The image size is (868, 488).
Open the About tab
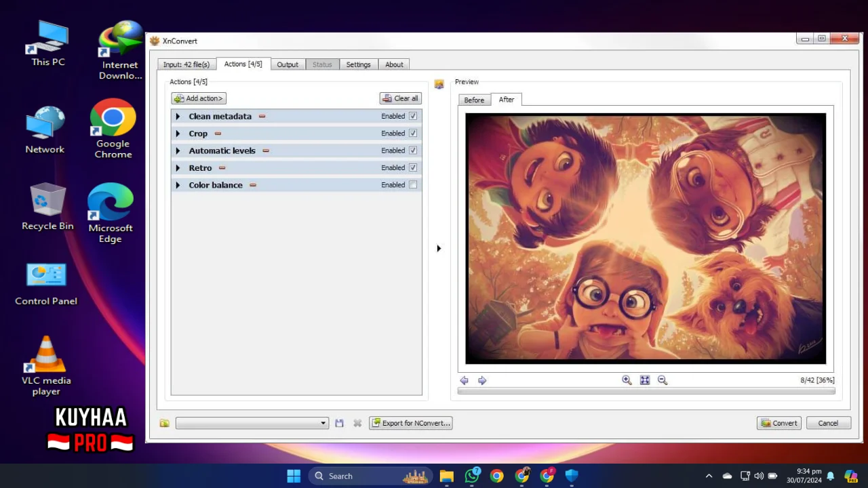pyautogui.click(x=394, y=64)
